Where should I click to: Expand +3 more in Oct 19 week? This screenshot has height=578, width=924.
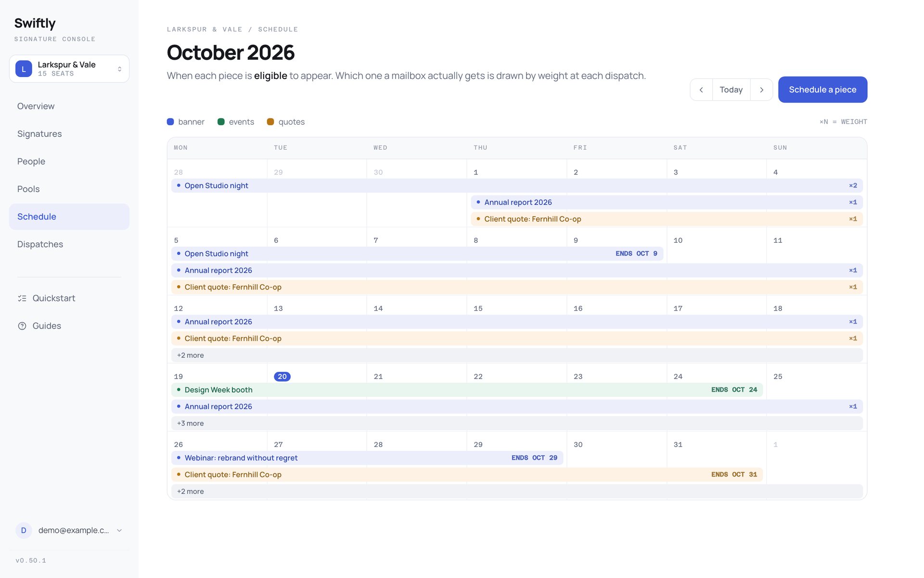click(517, 423)
